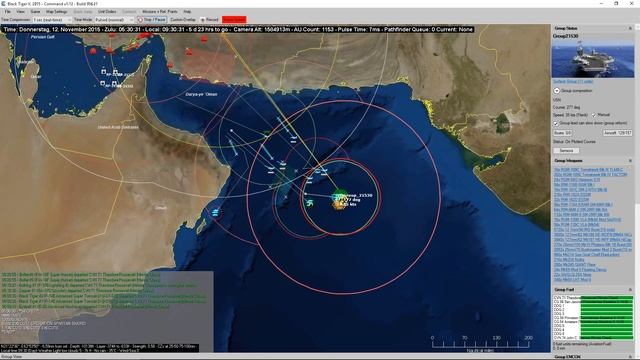Select the ship icon near Oman's coast

coord(215,212)
